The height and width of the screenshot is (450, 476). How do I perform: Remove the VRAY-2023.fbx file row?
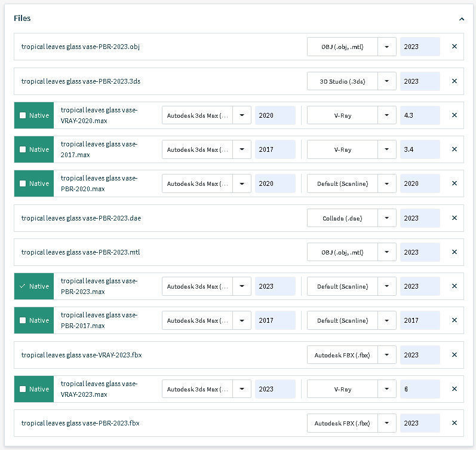click(x=454, y=355)
